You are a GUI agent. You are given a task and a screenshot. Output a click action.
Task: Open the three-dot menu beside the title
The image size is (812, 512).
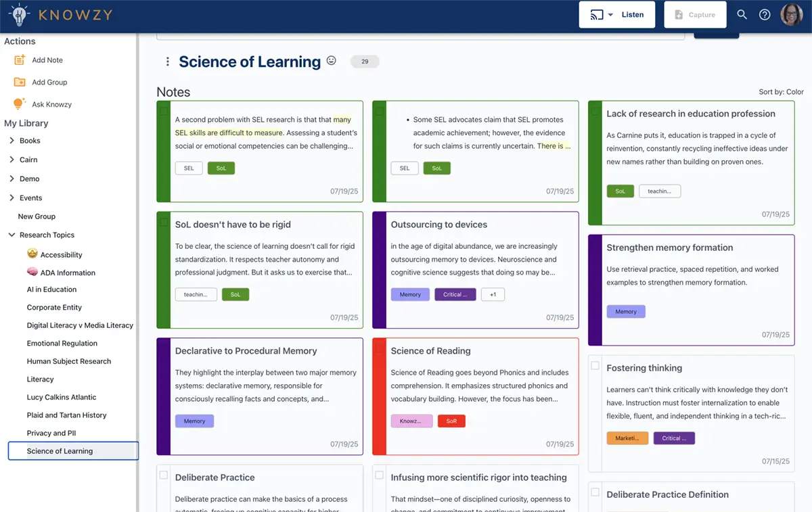[x=168, y=62]
